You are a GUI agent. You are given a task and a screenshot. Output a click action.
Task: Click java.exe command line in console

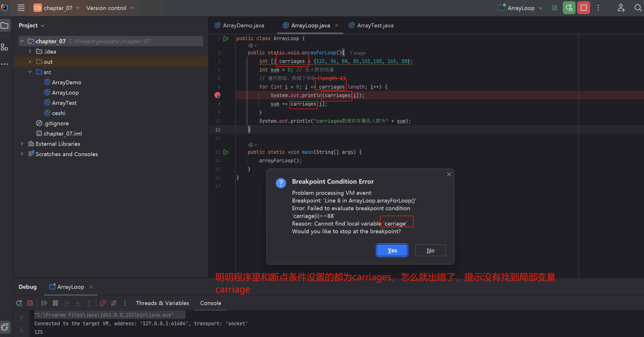click(110, 315)
